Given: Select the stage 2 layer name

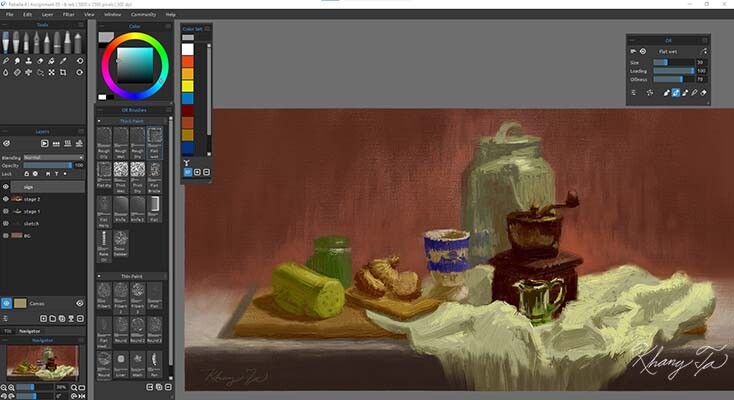Looking at the screenshot, I should pyautogui.click(x=32, y=199).
